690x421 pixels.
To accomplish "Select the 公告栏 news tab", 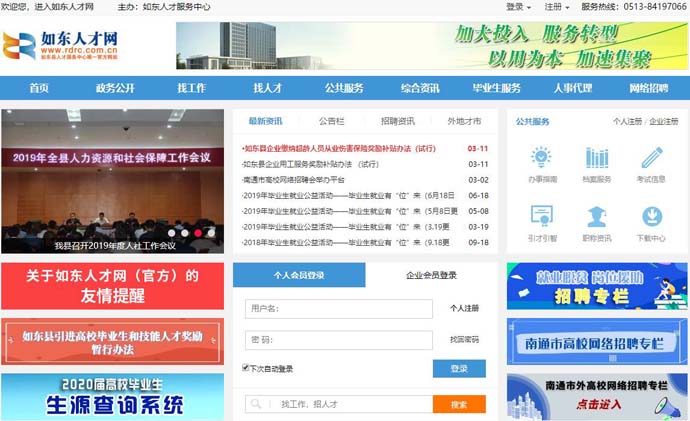I will tap(331, 121).
